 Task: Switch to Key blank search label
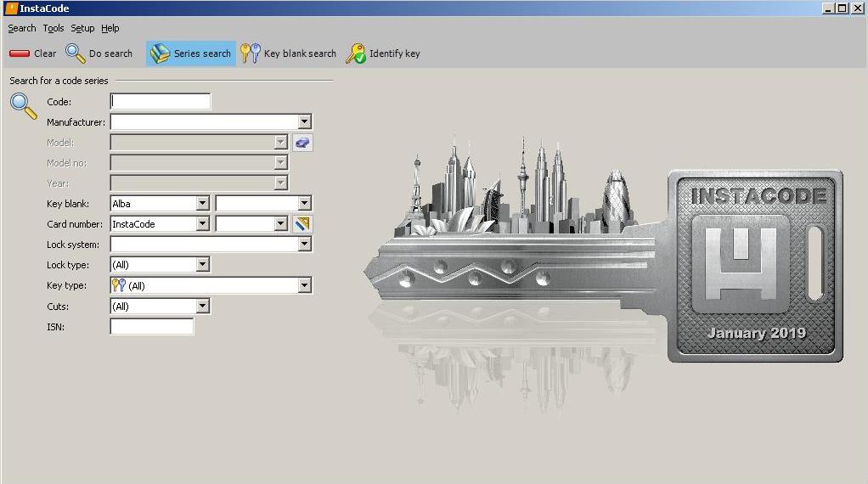(x=300, y=53)
